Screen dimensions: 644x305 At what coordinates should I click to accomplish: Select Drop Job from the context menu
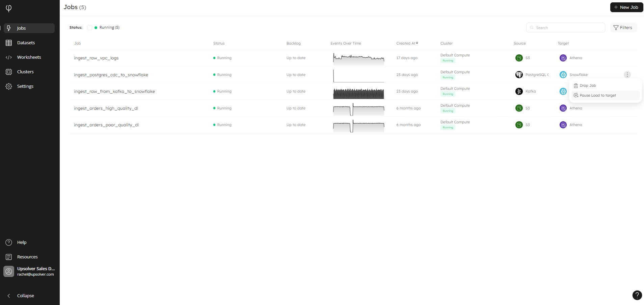pyautogui.click(x=588, y=86)
